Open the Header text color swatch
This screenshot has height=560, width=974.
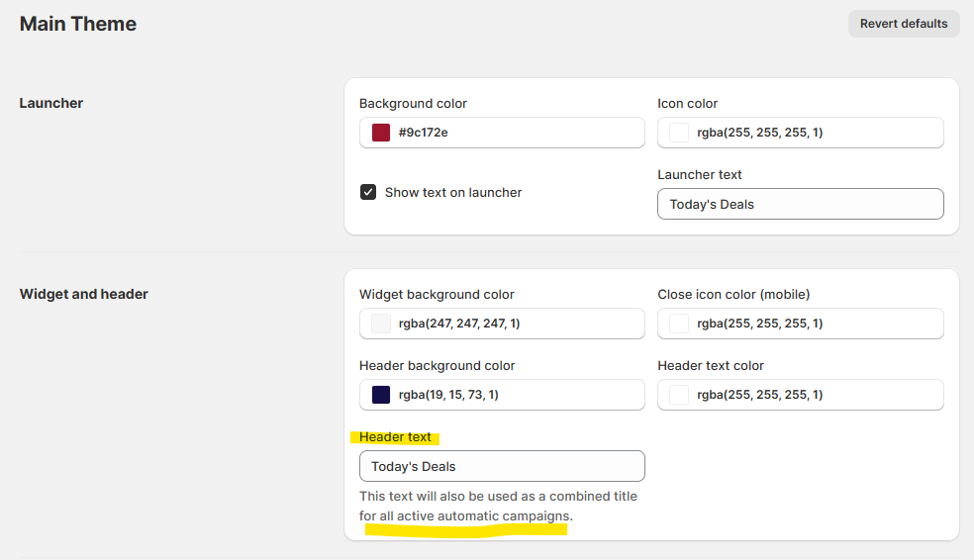click(x=679, y=395)
